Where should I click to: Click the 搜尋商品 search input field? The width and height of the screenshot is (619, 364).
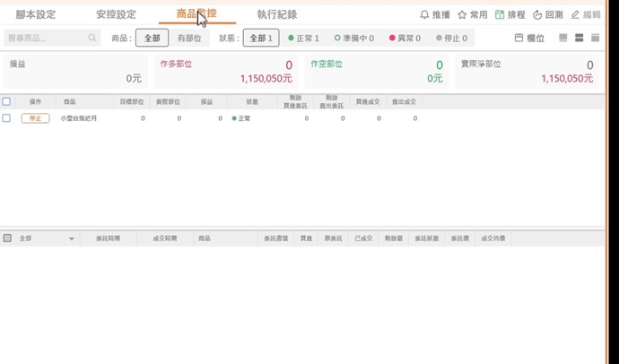pyautogui.click(x=45, y=39)
